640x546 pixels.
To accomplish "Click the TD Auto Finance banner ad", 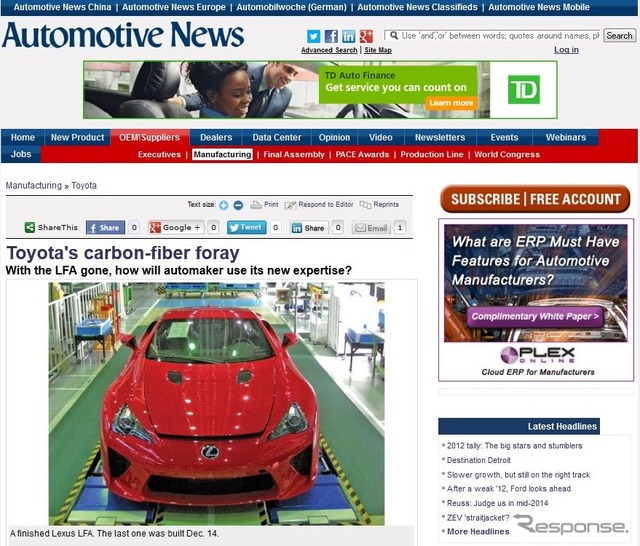I will pos(320,90).
